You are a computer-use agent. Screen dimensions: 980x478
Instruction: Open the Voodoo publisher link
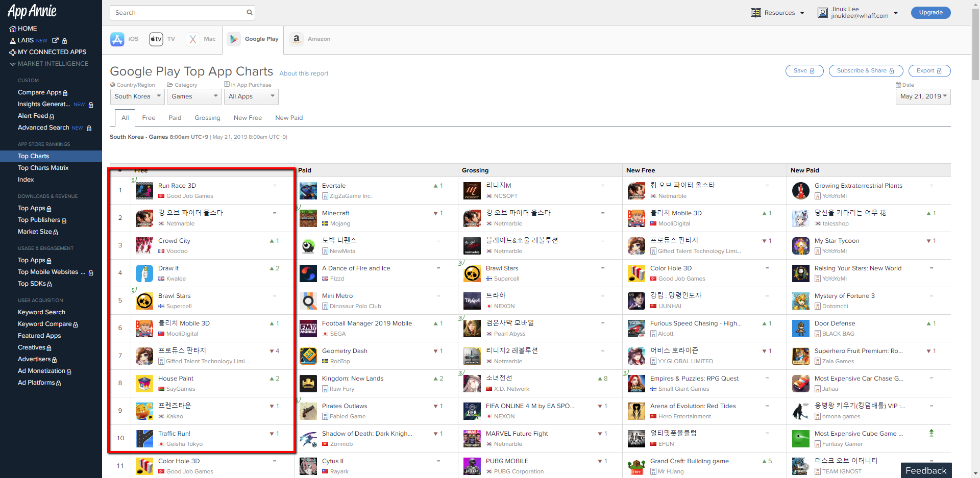pos(177,251)
